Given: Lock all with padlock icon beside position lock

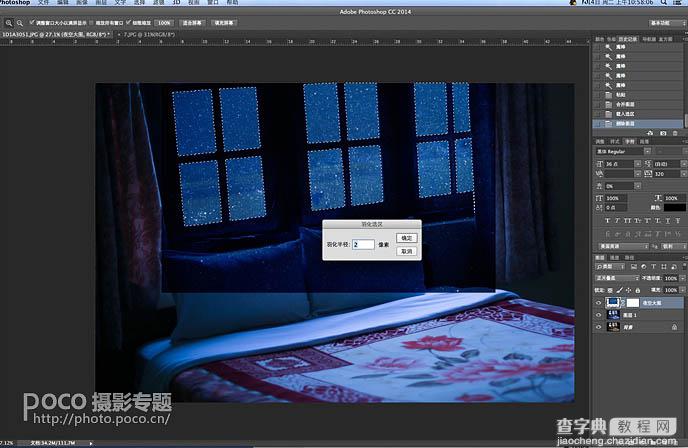Looking at the screenshot, I should click(x=638, y=290).
